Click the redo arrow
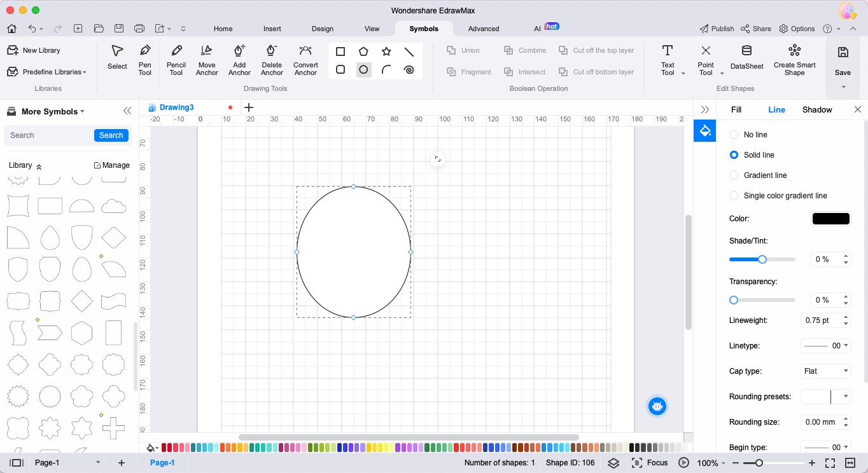Screen dimensions: 868x473 tap(58, 29)
